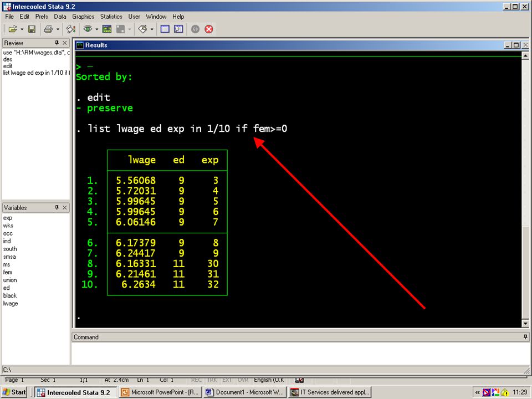Click the grey Go toolbar icon
The width and height of the screenshot is (532, 399).
195,29
